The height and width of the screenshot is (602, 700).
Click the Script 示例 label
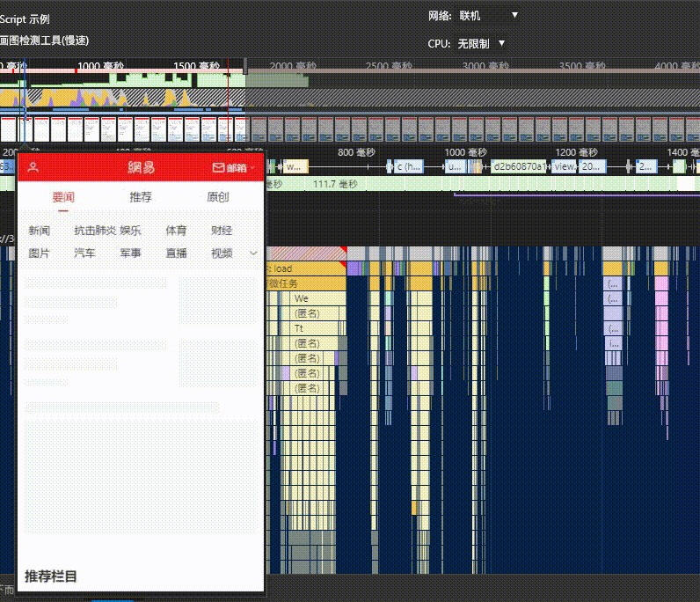pyautogui.click(x=25, y=19)
